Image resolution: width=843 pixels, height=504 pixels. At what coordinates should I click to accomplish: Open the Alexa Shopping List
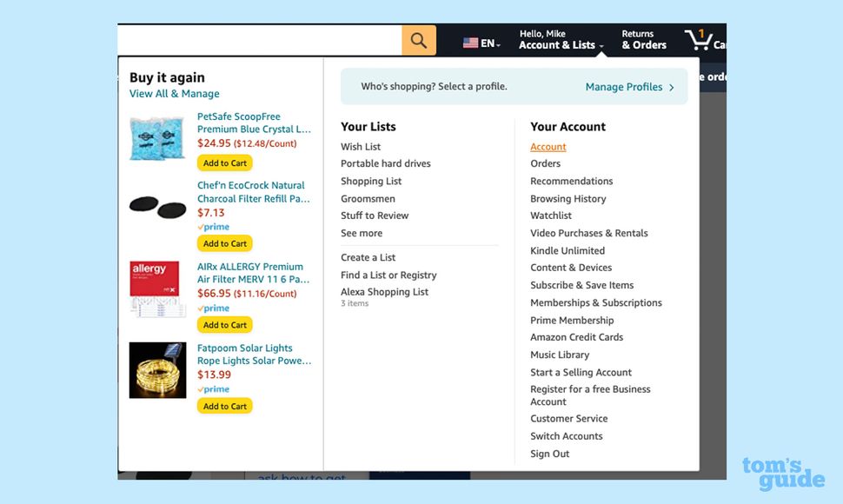tap(385, 292)
